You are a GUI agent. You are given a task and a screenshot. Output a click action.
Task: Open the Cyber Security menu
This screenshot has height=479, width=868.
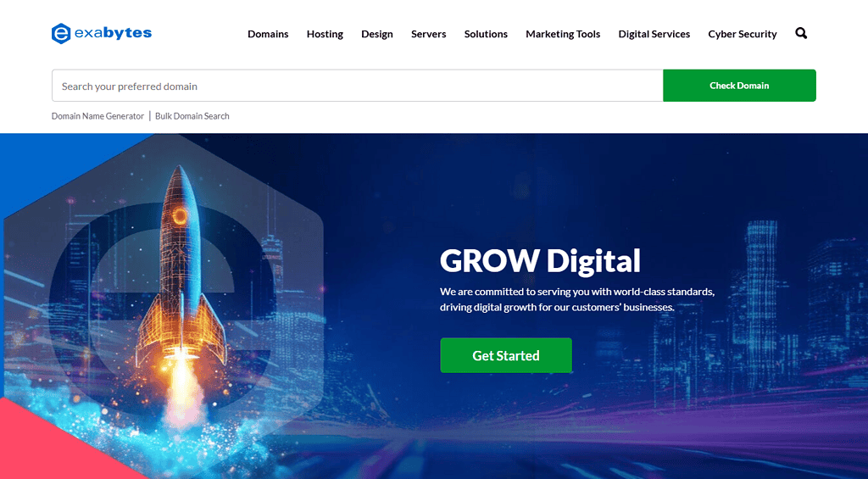(x=743, y=34)
